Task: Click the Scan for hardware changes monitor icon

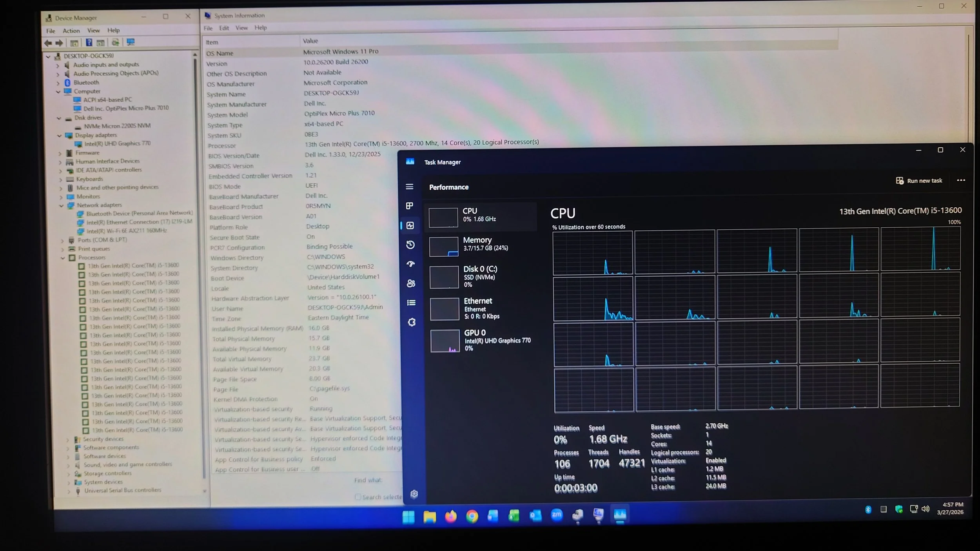Action: click(x=131, y=42)
